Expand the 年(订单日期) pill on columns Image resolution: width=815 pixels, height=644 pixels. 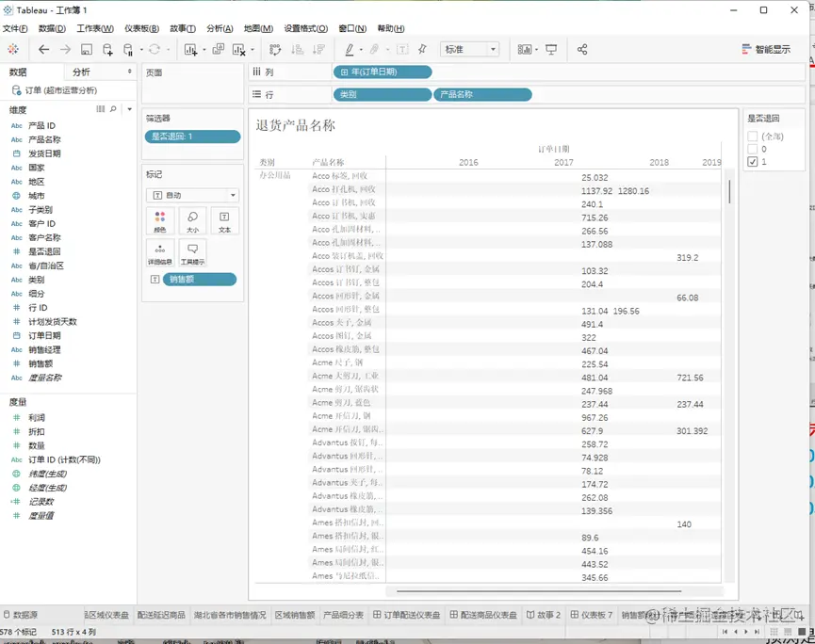pyautogui.click(x=344, y=72)
